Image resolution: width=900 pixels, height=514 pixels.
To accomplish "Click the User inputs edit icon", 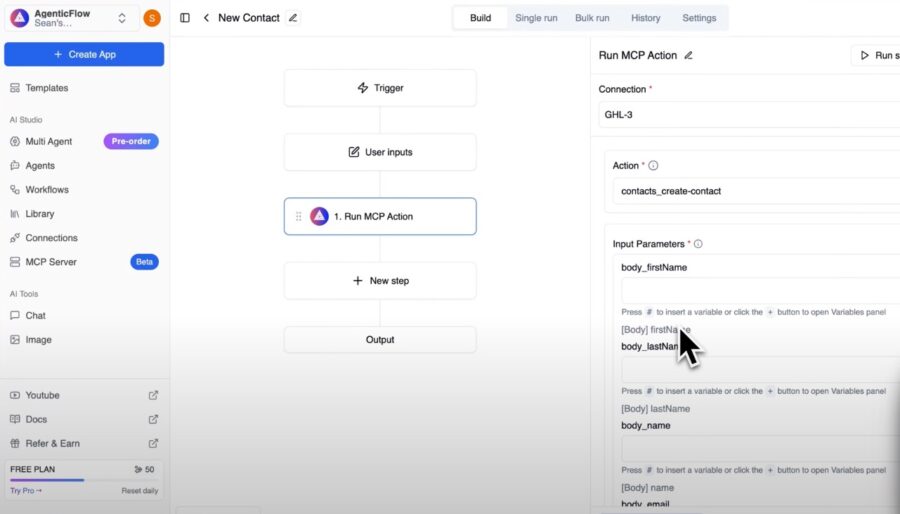I will (x=354, y=152).
